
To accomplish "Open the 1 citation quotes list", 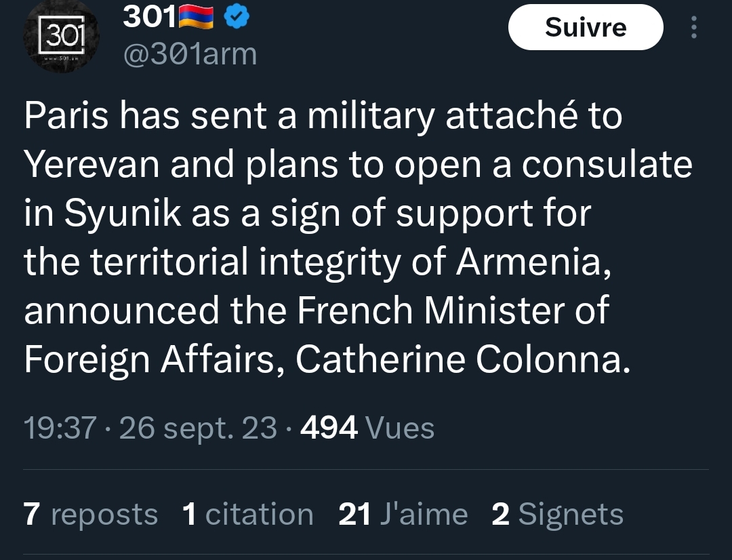I will point(247,515).
